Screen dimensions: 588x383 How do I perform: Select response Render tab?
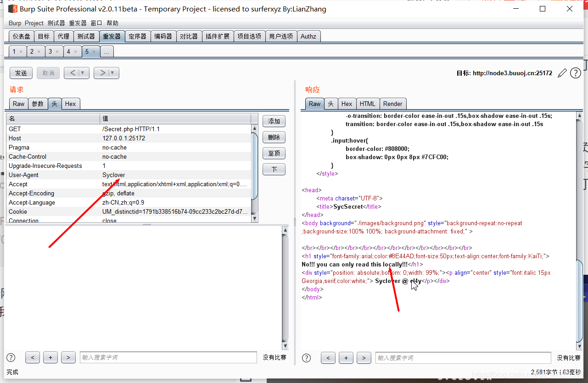[392, 104]
